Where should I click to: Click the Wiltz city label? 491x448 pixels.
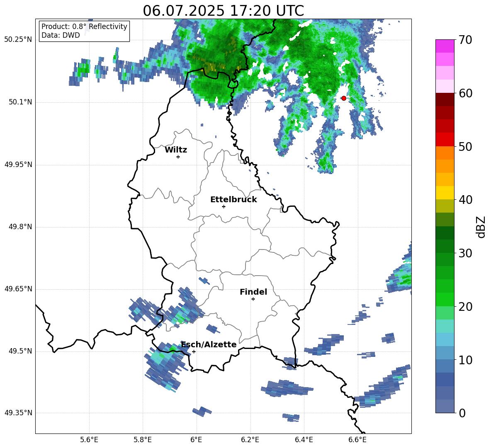176,150
